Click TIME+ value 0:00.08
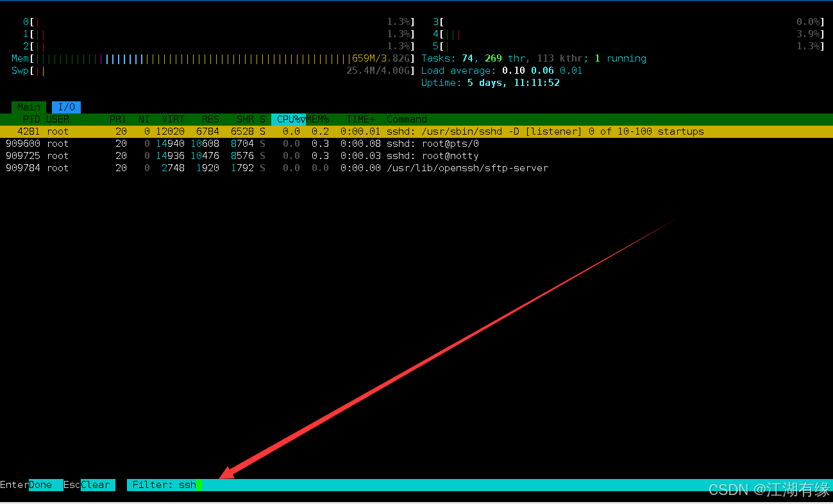This screenshot has width=833, height=504. pyautogui.click(x=360, y=144)
